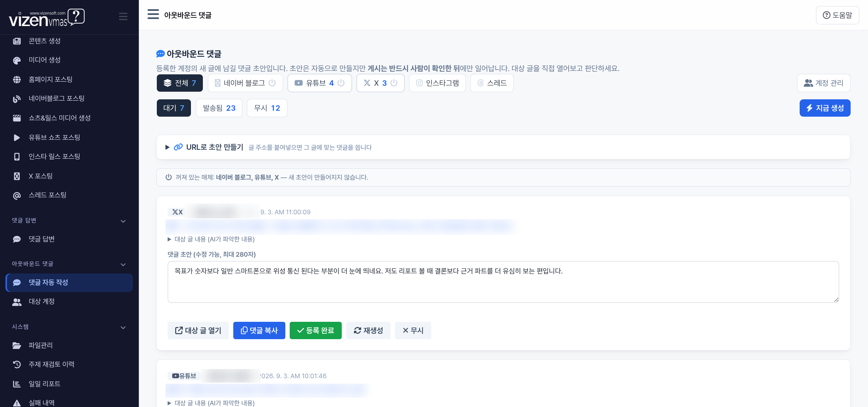Open X 포스팅 icon in sidebar
868x407 pixels.
[x=17, y=176]
